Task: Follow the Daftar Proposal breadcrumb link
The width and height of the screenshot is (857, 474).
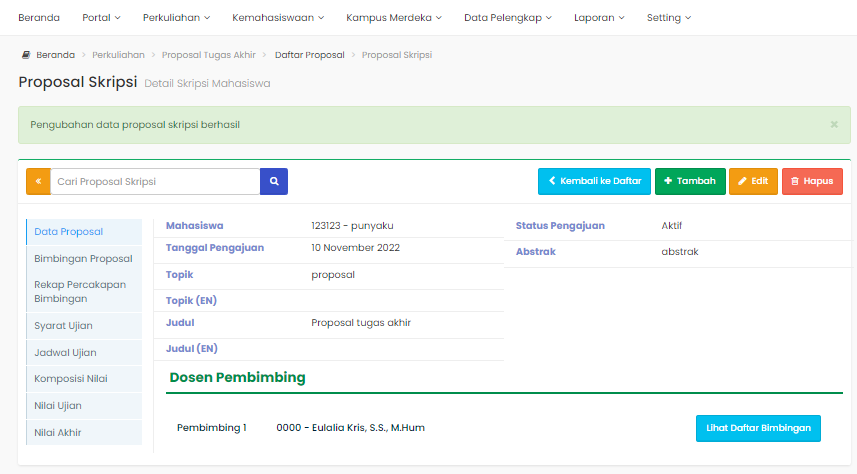Action: click(309, 55)
